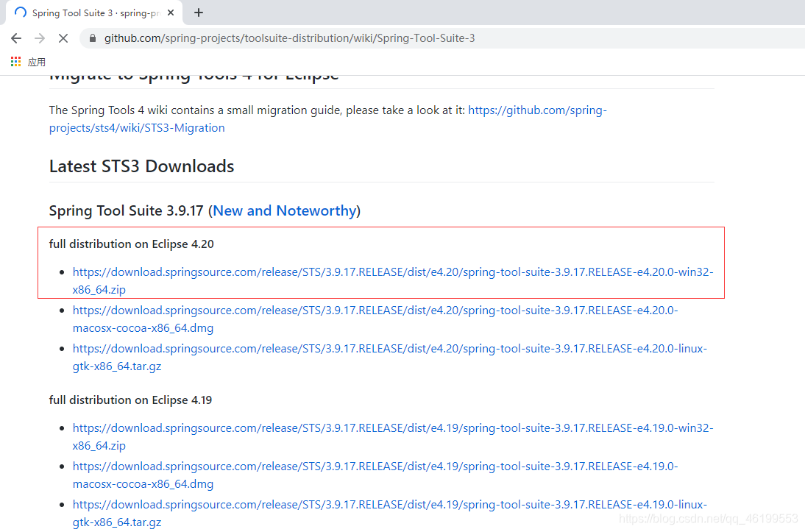This screenshot has width=805, height=532.
Task: Click the forward navigation arrow
Action: (x=40, y=38)
